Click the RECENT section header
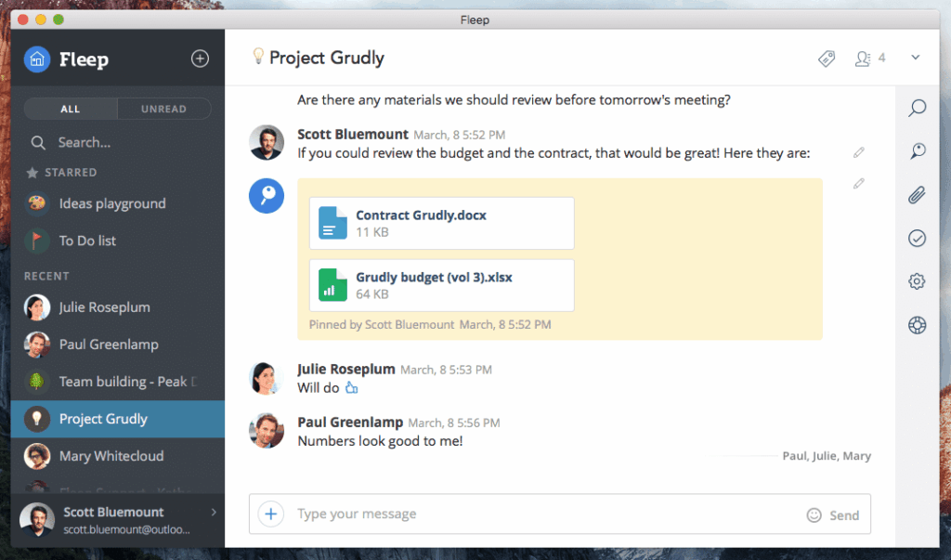Viewport: 951px width, 560px height. click(x=46, y=276)
